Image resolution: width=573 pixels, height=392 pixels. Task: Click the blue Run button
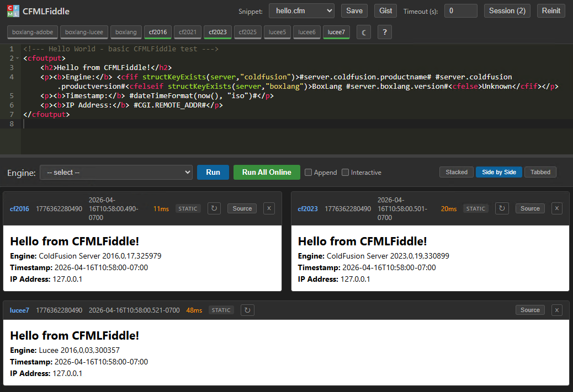tap(213, 172)
